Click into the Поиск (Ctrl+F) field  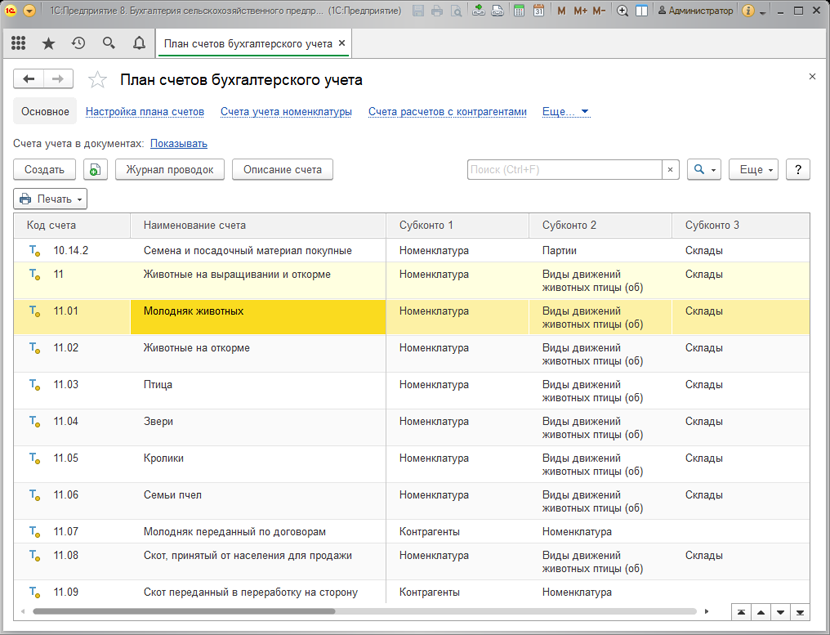pyautogui.click(x=564, y=169)
